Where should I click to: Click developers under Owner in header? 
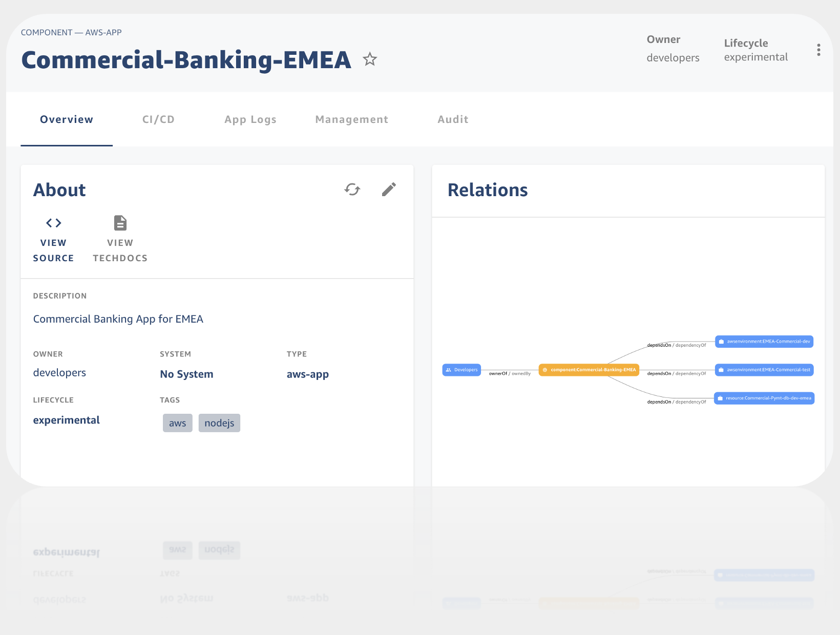(x=673, y=58)
